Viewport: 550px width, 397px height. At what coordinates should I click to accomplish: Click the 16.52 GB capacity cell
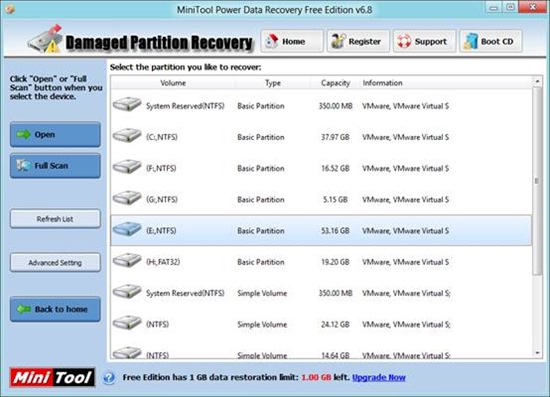[x=335, y=168]
